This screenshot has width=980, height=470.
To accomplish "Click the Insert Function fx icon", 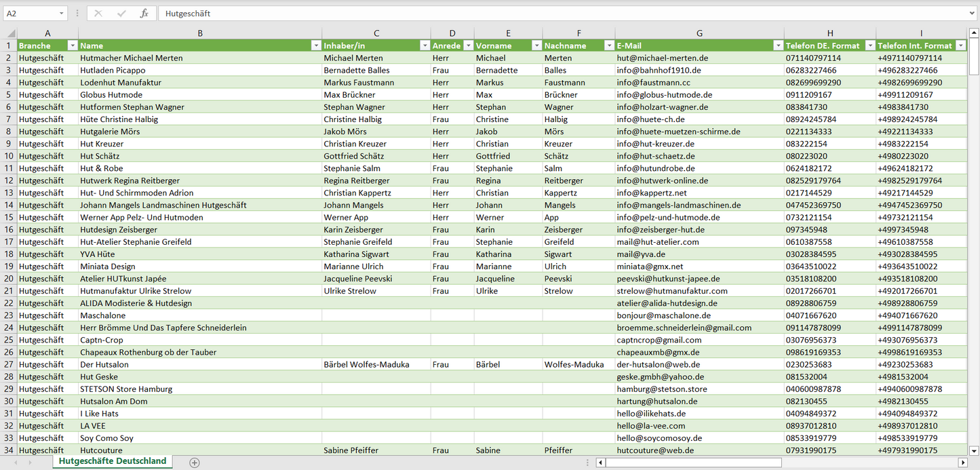I will 144,14.
